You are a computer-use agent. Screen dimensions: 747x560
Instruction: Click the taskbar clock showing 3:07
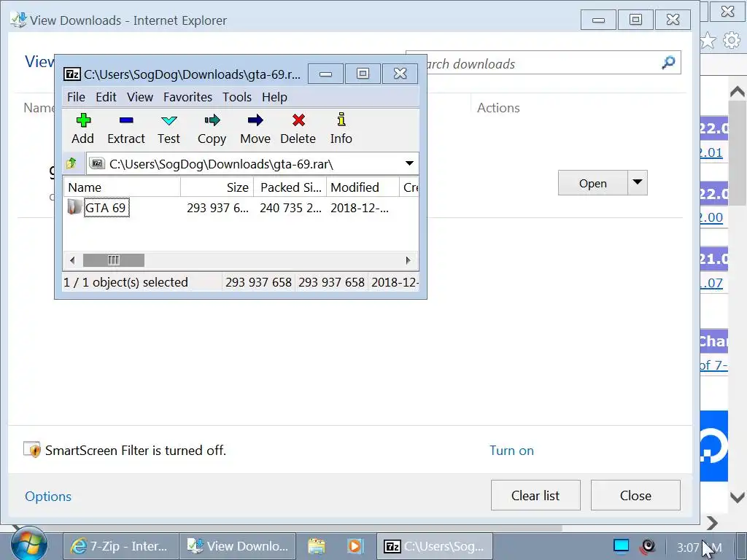pos(700,548)
